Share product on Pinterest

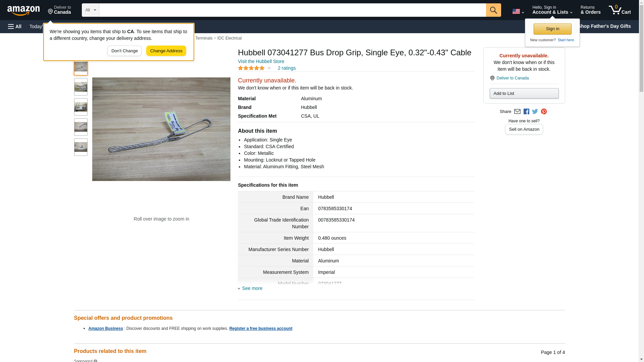[544, 112]
